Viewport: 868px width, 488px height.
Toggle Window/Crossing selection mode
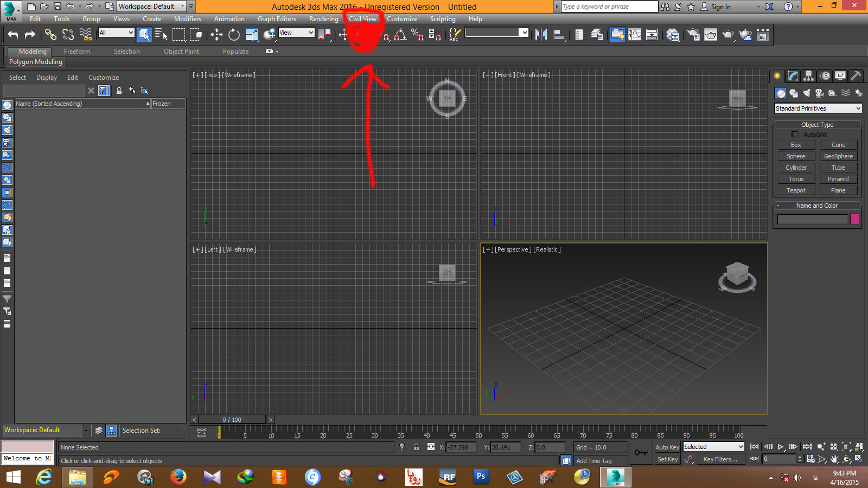click(196, 35)
